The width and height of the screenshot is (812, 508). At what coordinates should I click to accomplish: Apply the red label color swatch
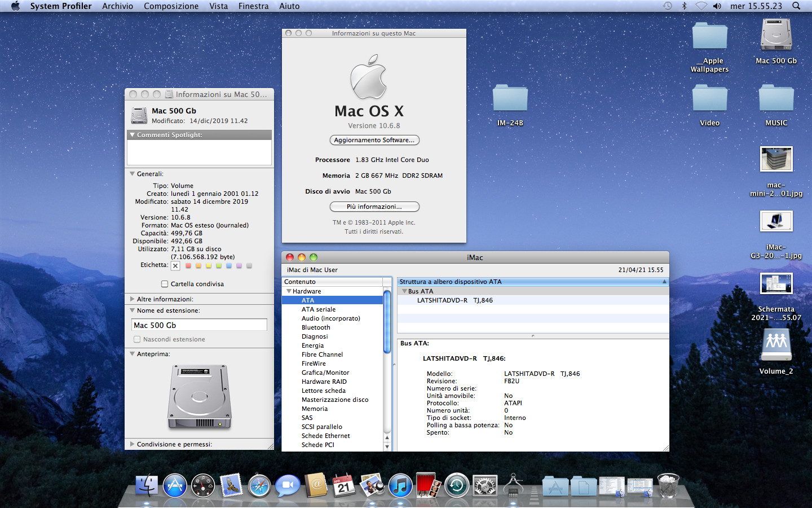[188, 266]
